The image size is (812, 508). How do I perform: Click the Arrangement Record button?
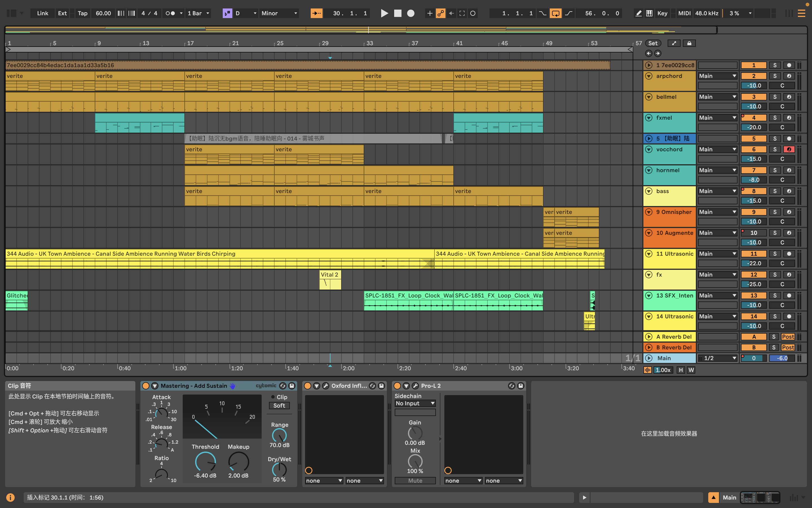[411, 13]
